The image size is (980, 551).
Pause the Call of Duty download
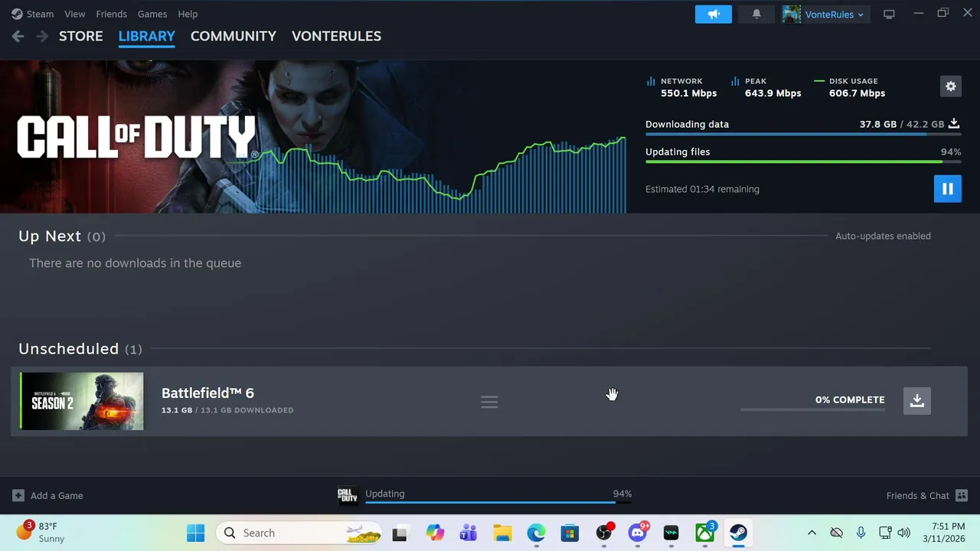point(948,189)
